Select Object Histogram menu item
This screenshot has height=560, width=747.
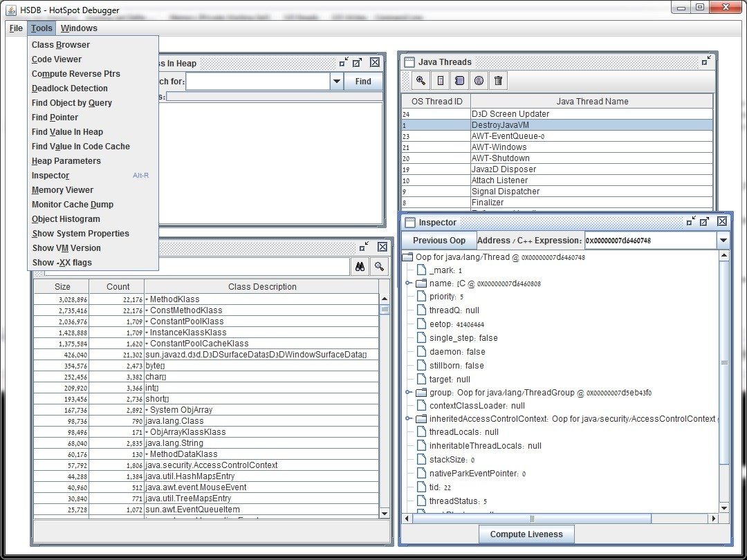coord(93,219)
